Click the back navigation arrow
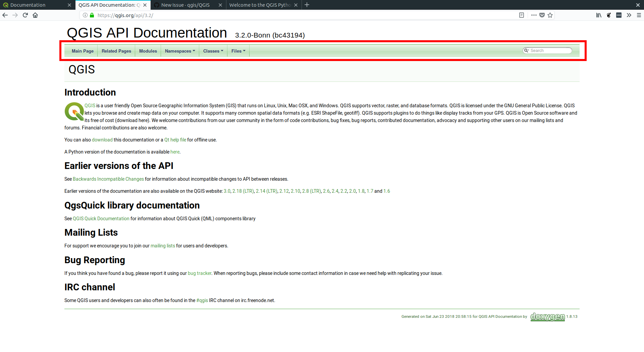The width and height of the screenshot is (644, 352). [5, 15]
